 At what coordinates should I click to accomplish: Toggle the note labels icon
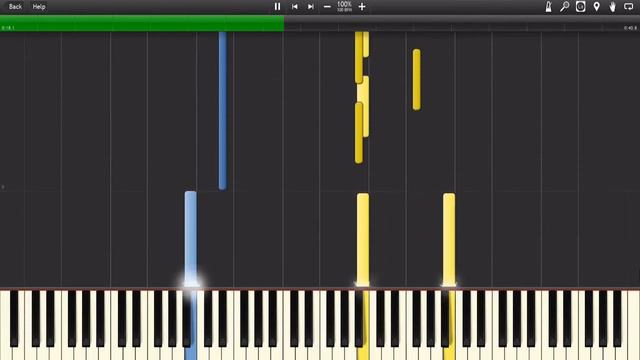[x=580, y=7]
